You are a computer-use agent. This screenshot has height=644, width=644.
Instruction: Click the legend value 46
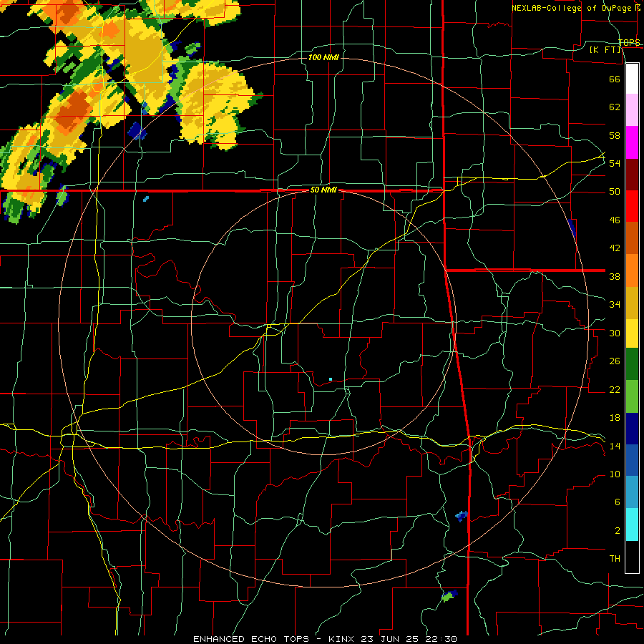615,220
